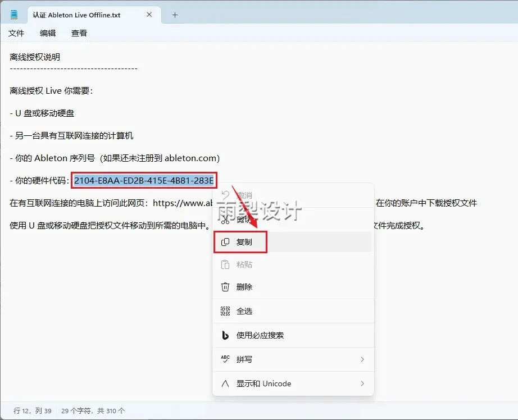
Task: Open the 拼写 submenu entry
Action: 293,359
